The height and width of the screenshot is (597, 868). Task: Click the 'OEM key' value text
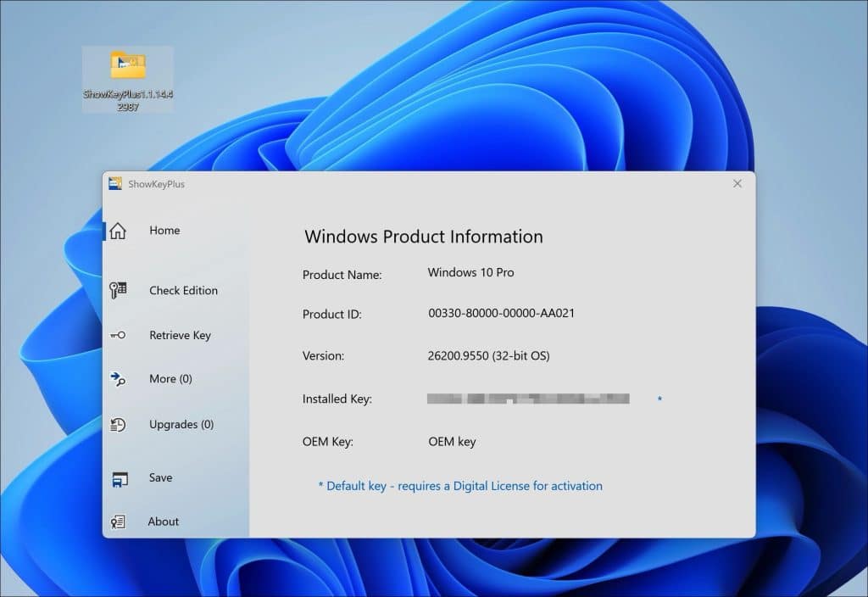(x=453, y=441)
